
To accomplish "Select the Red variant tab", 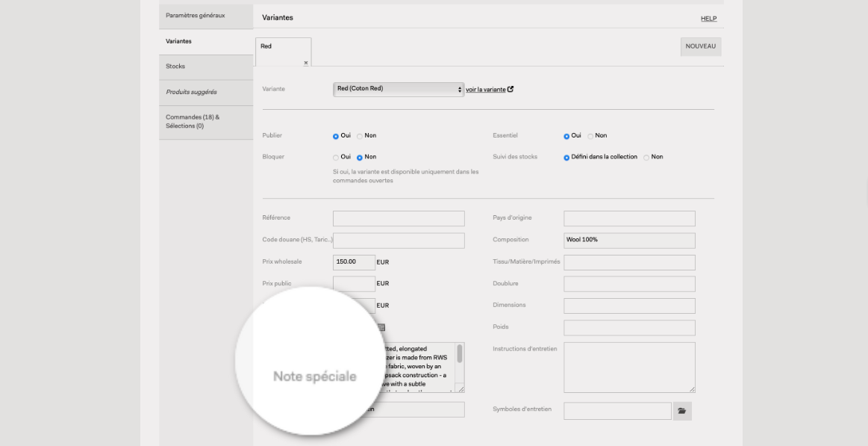I will pyautogui.click(x=284, y=52).
